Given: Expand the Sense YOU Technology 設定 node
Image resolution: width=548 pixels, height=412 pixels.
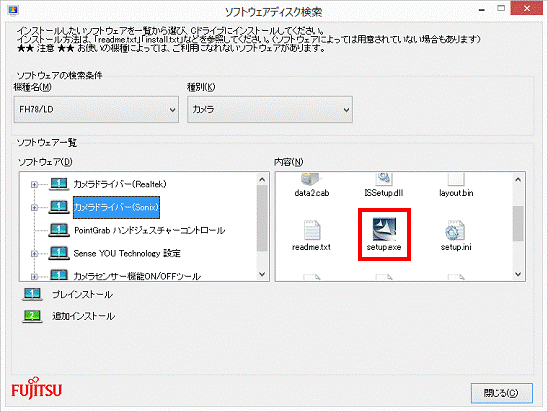Looking at the screenshot, I should 34,253.
